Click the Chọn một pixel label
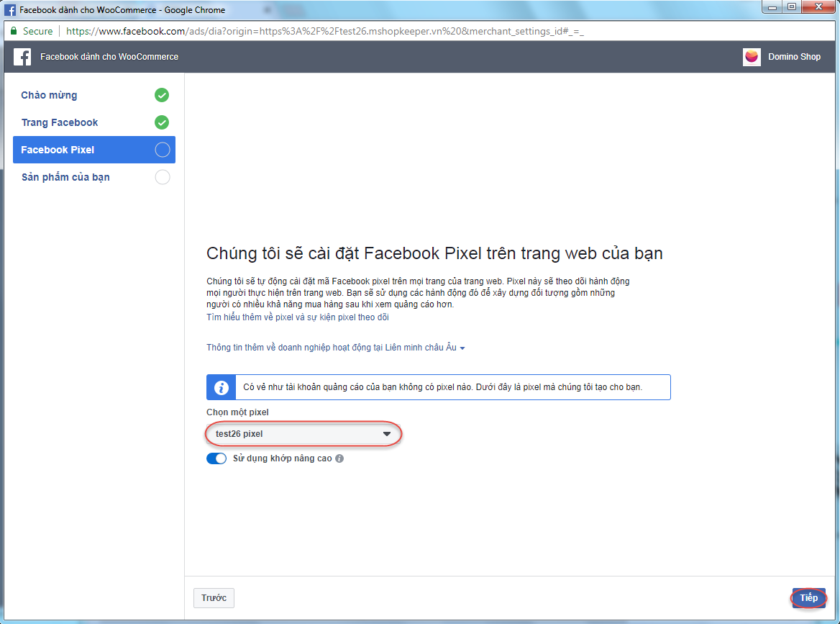Viewport: 840px width, 624px height. (x=237, y=412)
